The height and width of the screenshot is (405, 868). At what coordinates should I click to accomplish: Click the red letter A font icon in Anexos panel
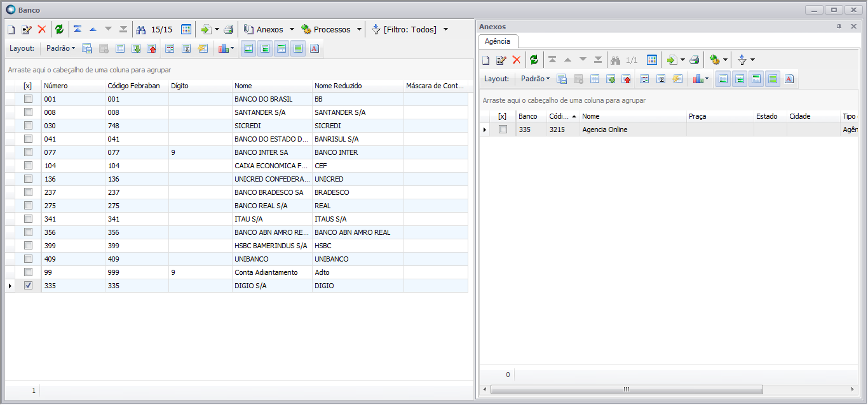(789, 79)
